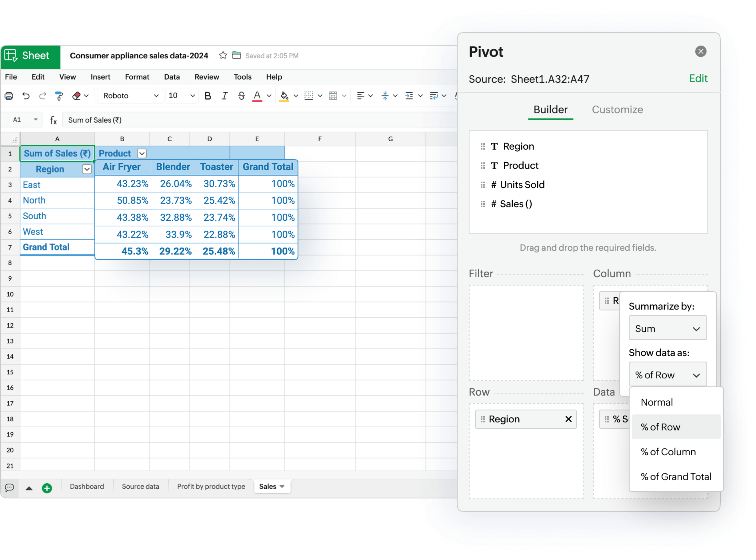This screenshot has height=560, width=756.
Task: Click the document title text
Action: pyautogui.click(x=139, y=56)
